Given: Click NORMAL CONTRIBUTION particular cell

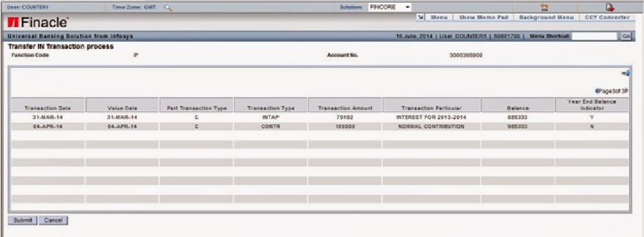Looking at the screenshot, I should 432,127.
